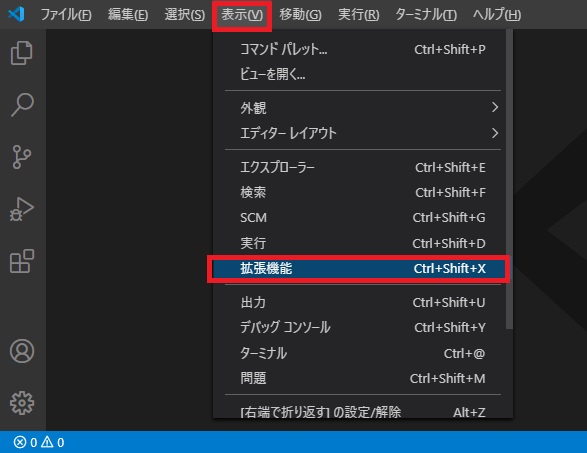The image size is (587, 453).
Task: Open the ファイル(F) menu
Action: click(66, 15)
